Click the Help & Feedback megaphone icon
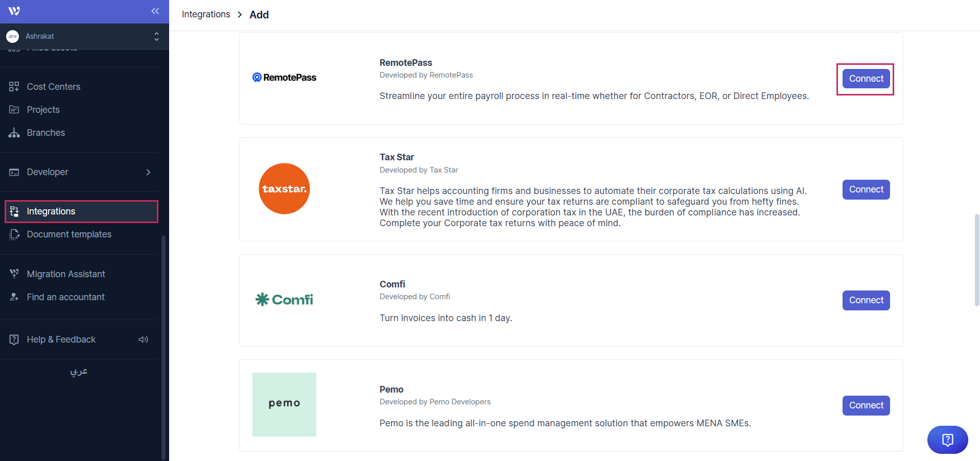980x461 pixels. (143, 339)
